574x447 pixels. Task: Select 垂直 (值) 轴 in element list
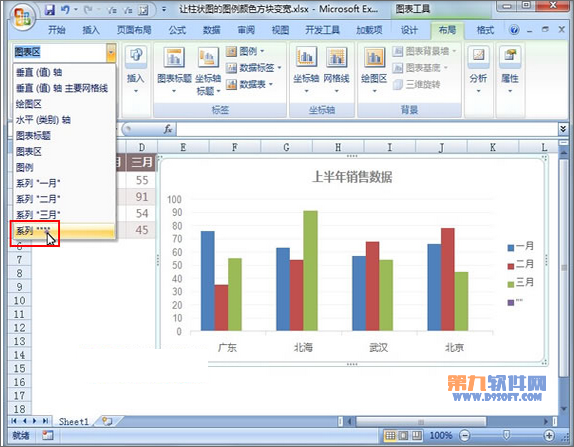(64, 72)
